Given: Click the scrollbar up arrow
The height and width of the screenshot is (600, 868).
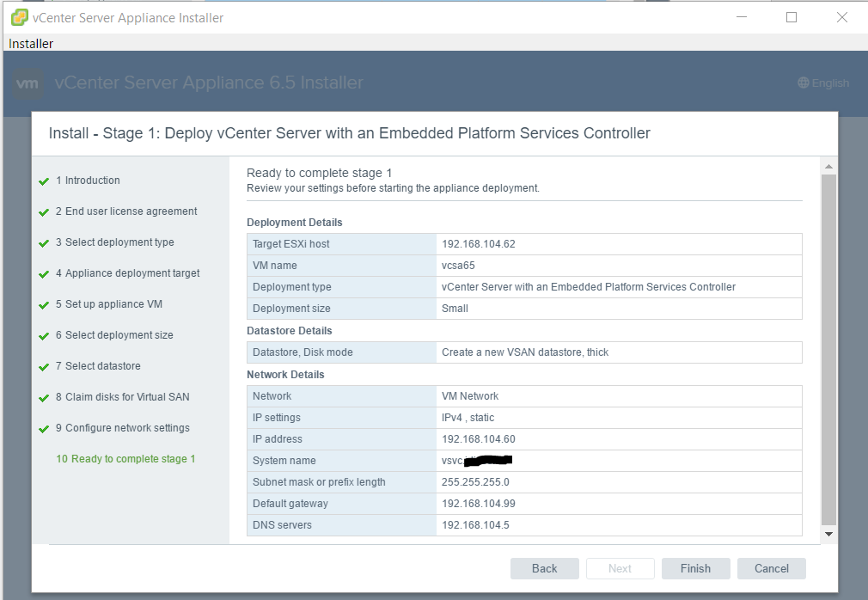Looking at the screenshot, I should click(x=828, y=167).
